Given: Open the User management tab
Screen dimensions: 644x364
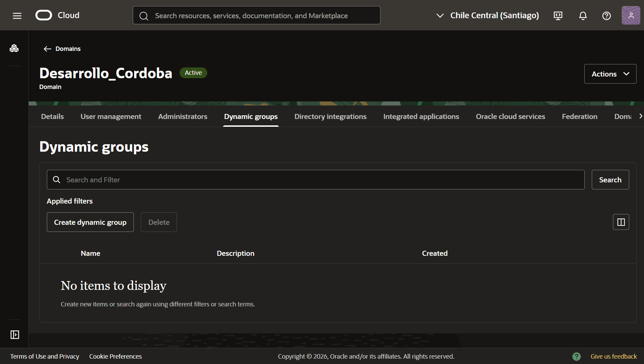Looking at the screenshot, I should point(111,117).
